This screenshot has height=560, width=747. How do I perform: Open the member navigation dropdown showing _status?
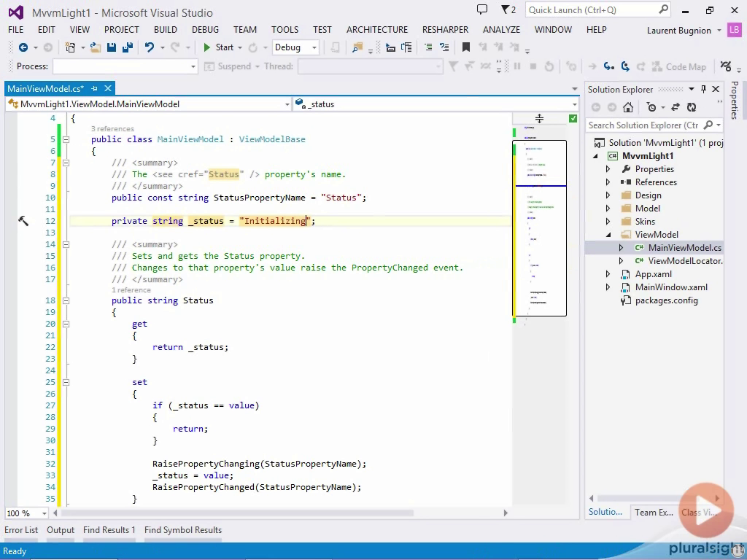click(575, 104)
